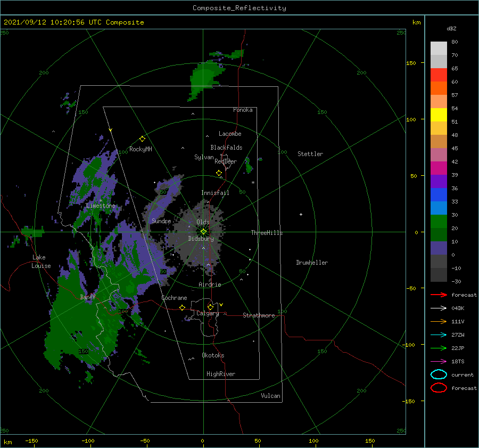
Task: Click the ThreeHills label
Action: point(267,233)
